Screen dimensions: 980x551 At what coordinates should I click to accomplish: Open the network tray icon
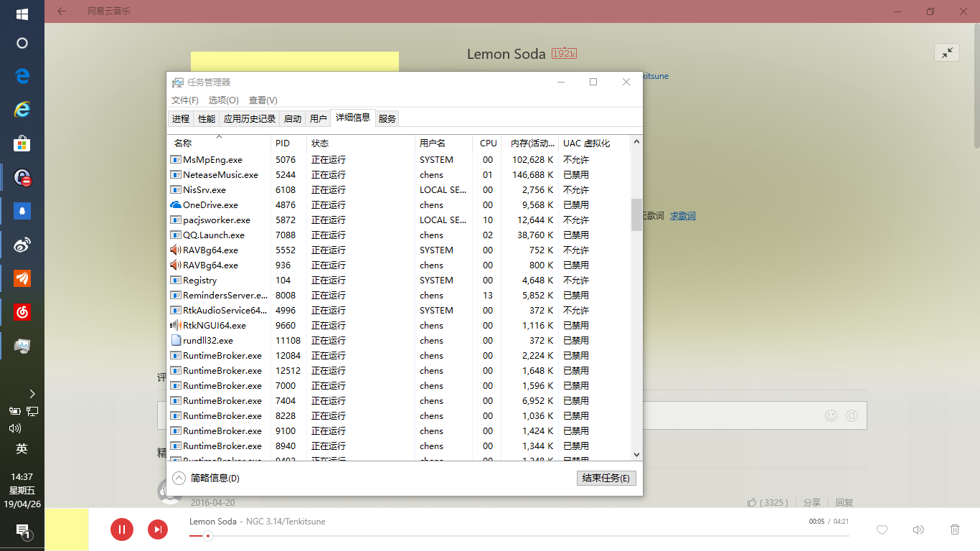click(32, 411)
